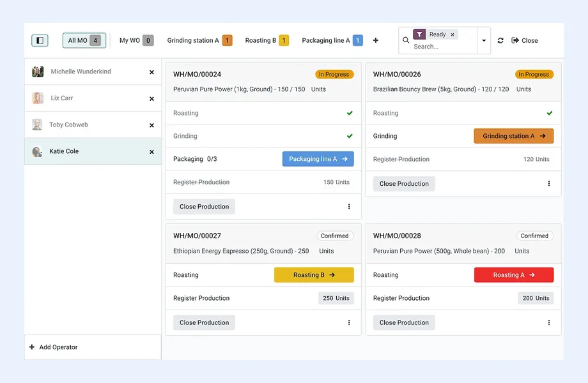588x383 pixels.
Task: Select operator Toby Cobweb
Action: pos(93,124)
